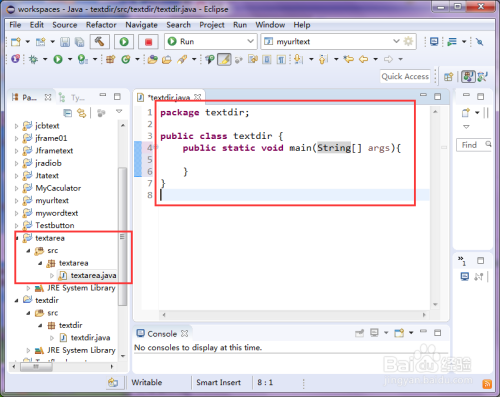Click the New file toolbar icon
500x397 pixels.
click(x=16, y=42)
